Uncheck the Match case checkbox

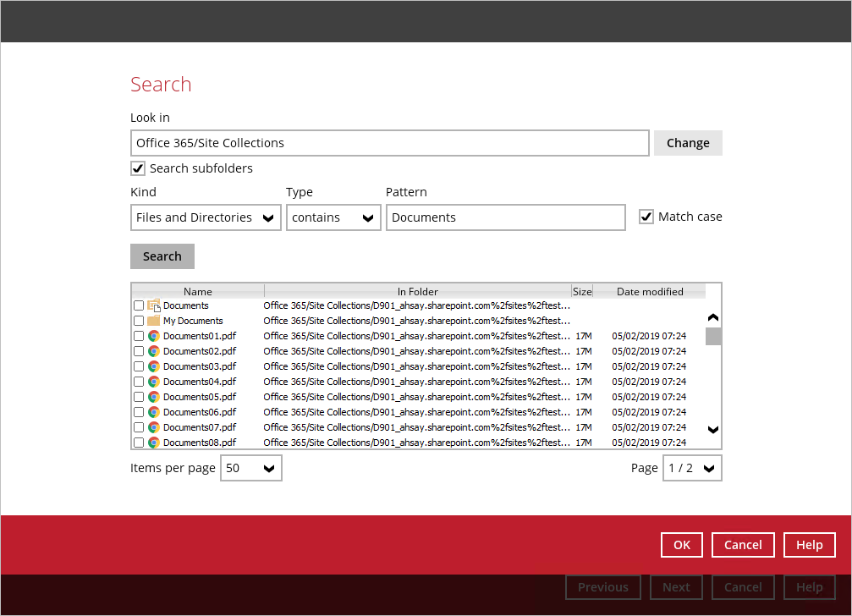[x=646, y=217]
